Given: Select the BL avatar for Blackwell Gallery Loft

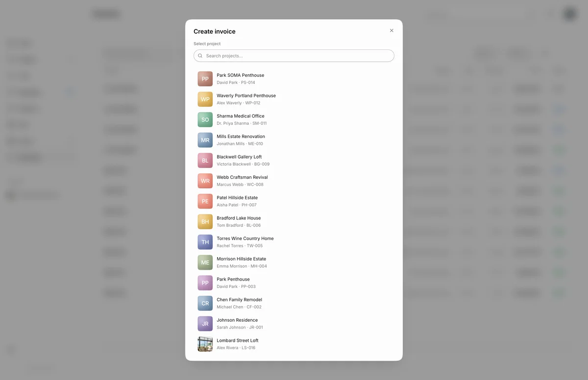Looking at the screenshot, I should 205,161.
